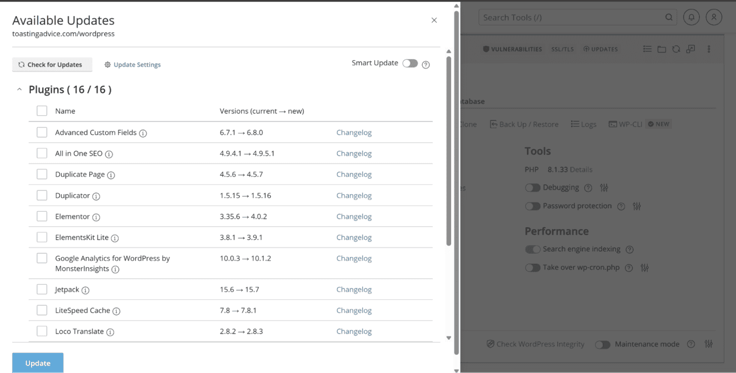Select the Jetpack plugin checkbox

pos(42,289)
